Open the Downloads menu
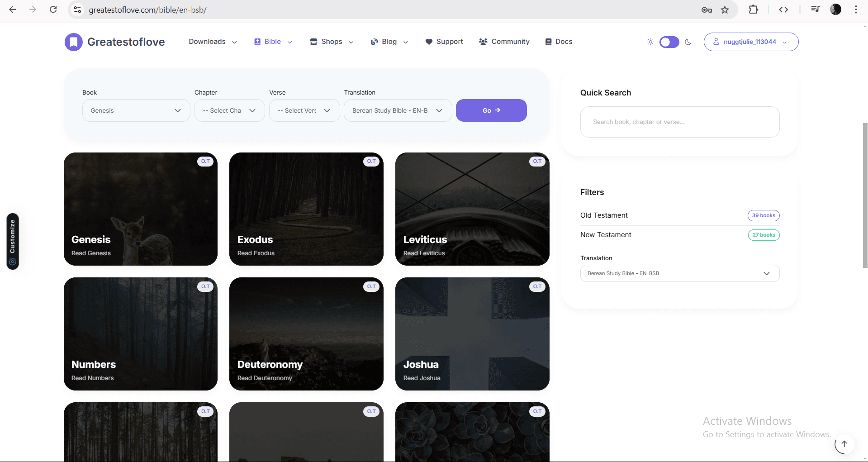 213,42
